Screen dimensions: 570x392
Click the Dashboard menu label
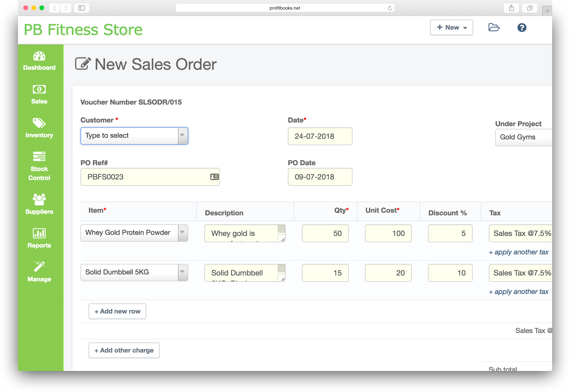coord(39,68)
